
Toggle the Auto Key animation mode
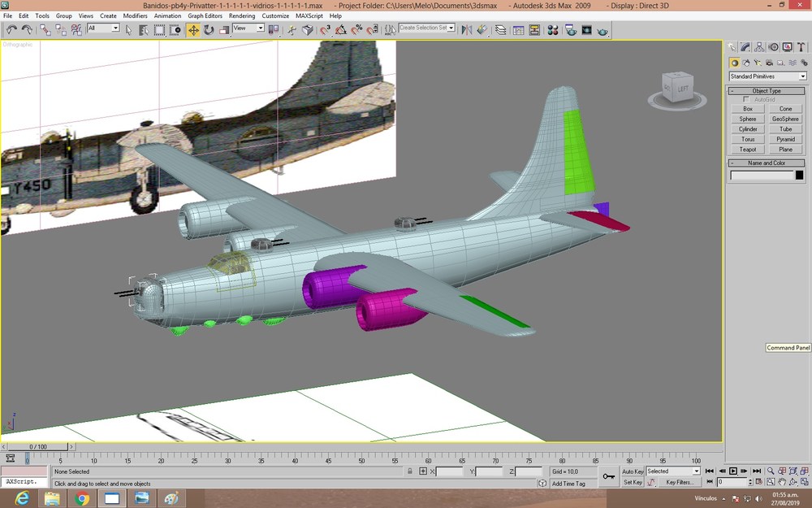click(x=633, y=471)
